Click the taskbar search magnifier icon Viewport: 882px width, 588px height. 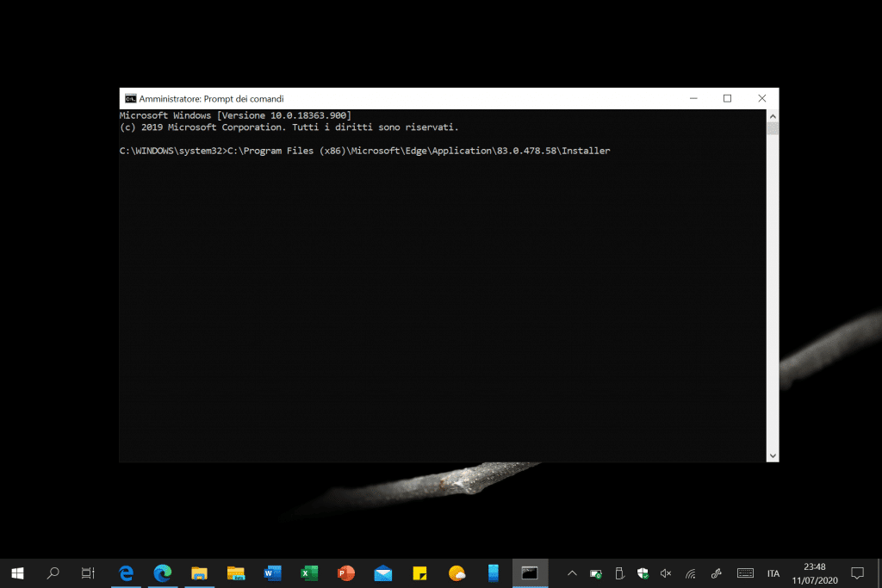coord(53,573)
